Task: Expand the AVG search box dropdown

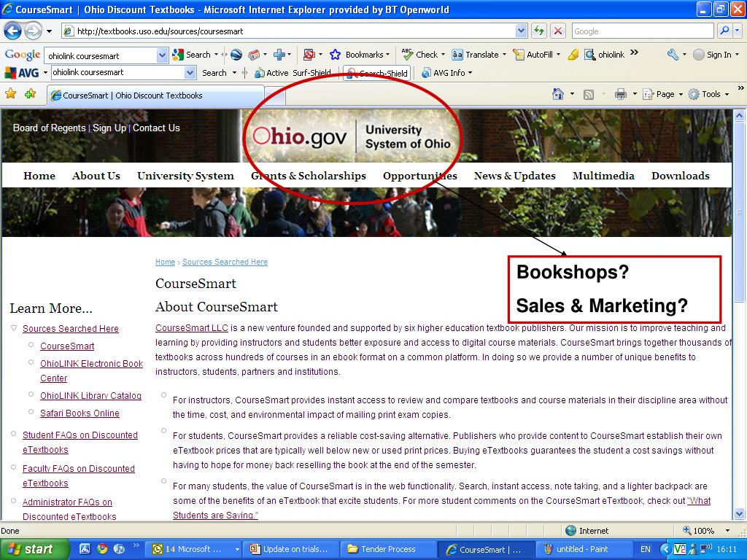Action: [x=190, y=73]
